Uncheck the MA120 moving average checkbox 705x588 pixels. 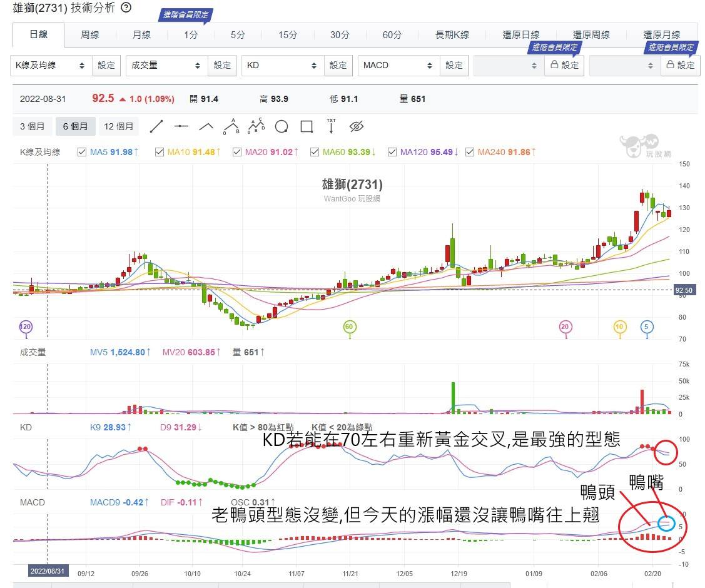pos(392,152)
